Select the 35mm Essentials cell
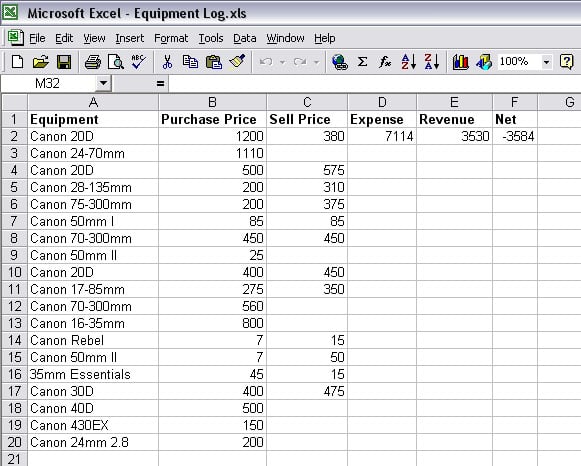Viewport: 581px width, 466px height. [x=93, y=374]
